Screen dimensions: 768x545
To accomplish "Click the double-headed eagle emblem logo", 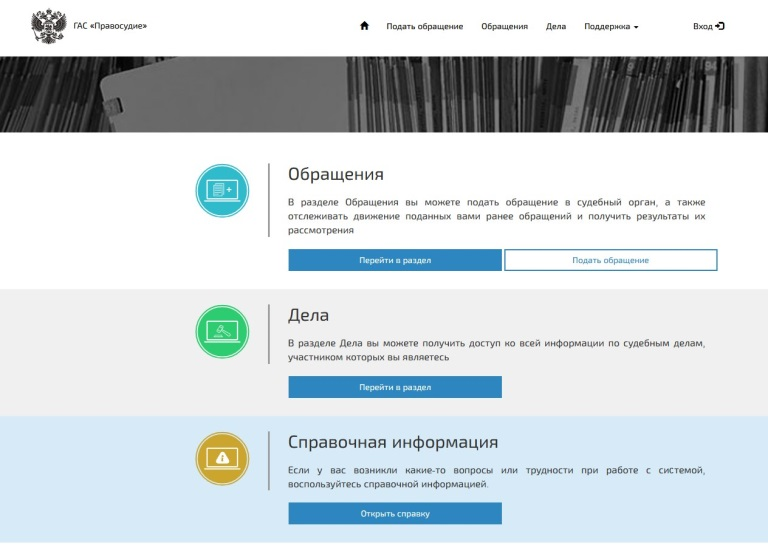I will click(45, 26).
